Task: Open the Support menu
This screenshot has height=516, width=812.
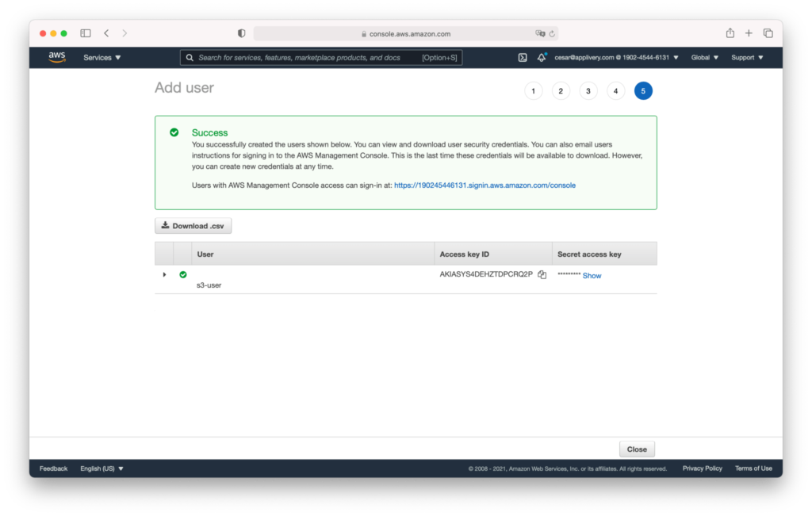Action: [x=746, y=57]
